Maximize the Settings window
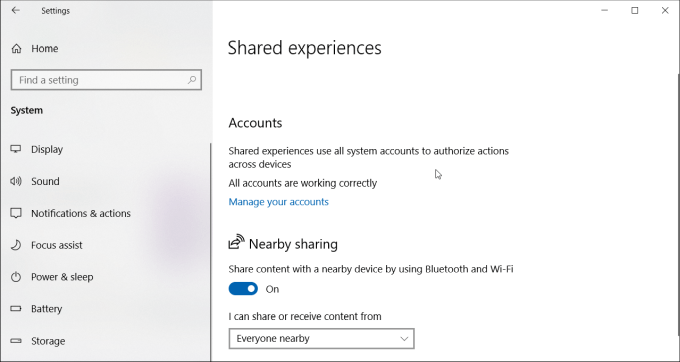 [x=634, y=10]
